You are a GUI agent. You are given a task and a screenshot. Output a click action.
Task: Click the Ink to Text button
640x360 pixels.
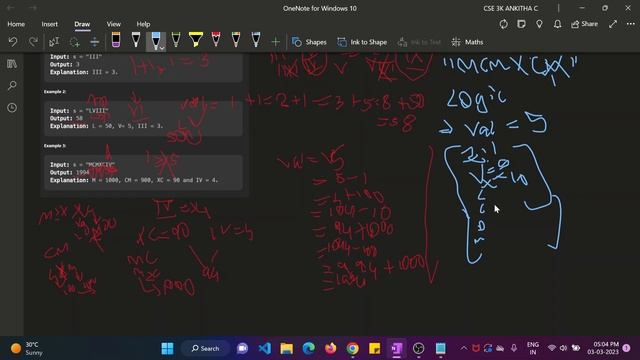tap(419, 42)
